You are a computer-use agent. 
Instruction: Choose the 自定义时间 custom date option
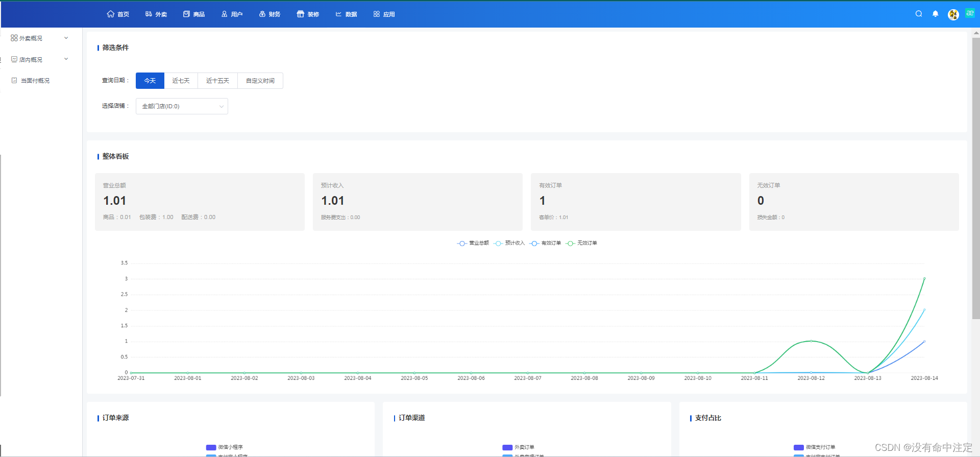[x=260, y=81]
